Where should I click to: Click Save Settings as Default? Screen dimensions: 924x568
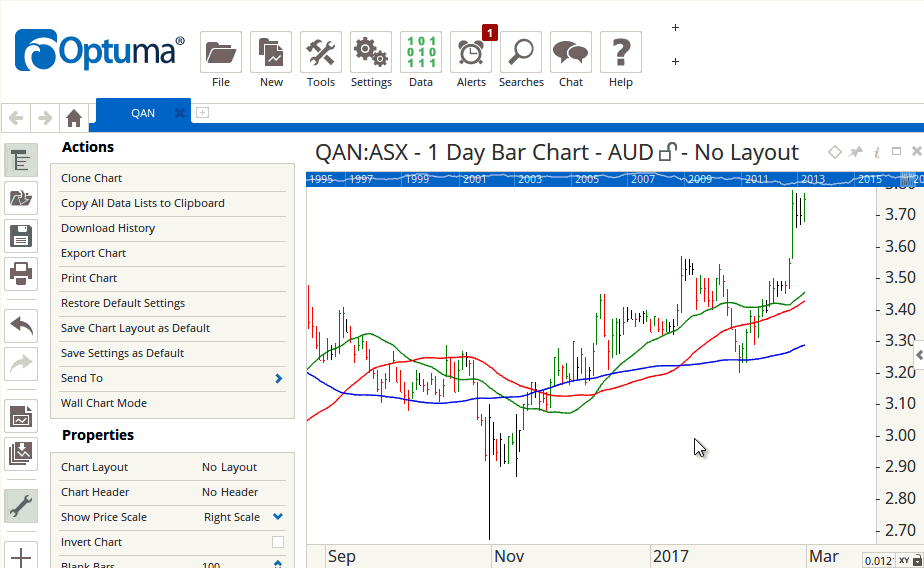[172, 354]
